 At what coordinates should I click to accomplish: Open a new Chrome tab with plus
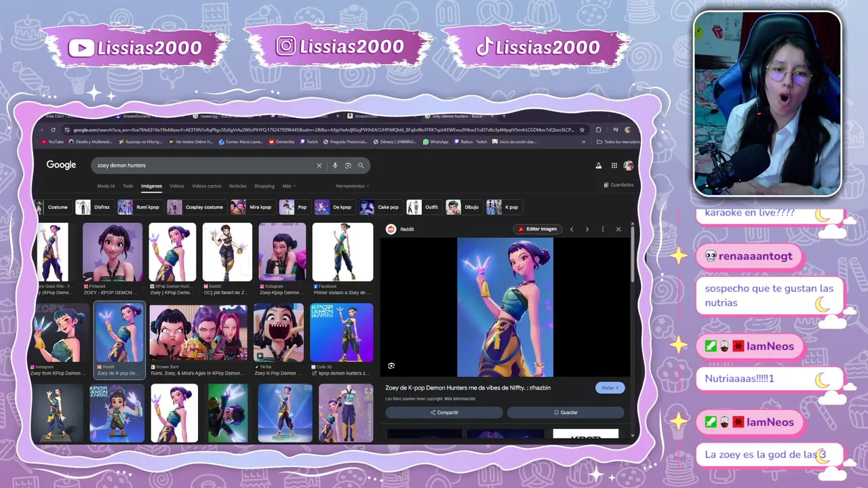(503, 116)
